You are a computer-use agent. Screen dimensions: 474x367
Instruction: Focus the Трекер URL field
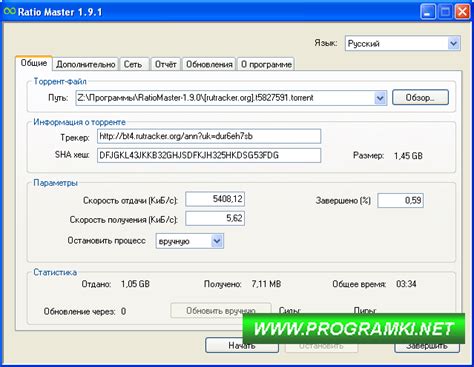click(209, 136)
